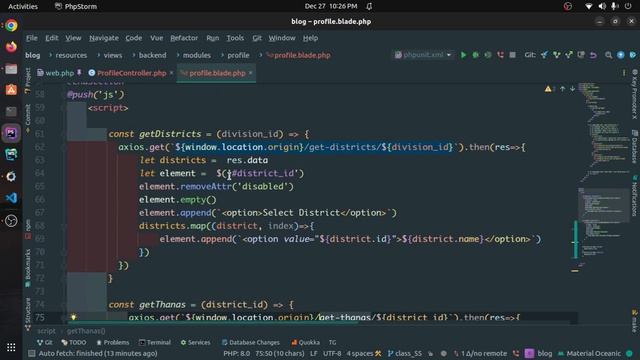Viewport: 640px width, 360px height.
Task: Toggle the Structure tool window
Action: 27,313
